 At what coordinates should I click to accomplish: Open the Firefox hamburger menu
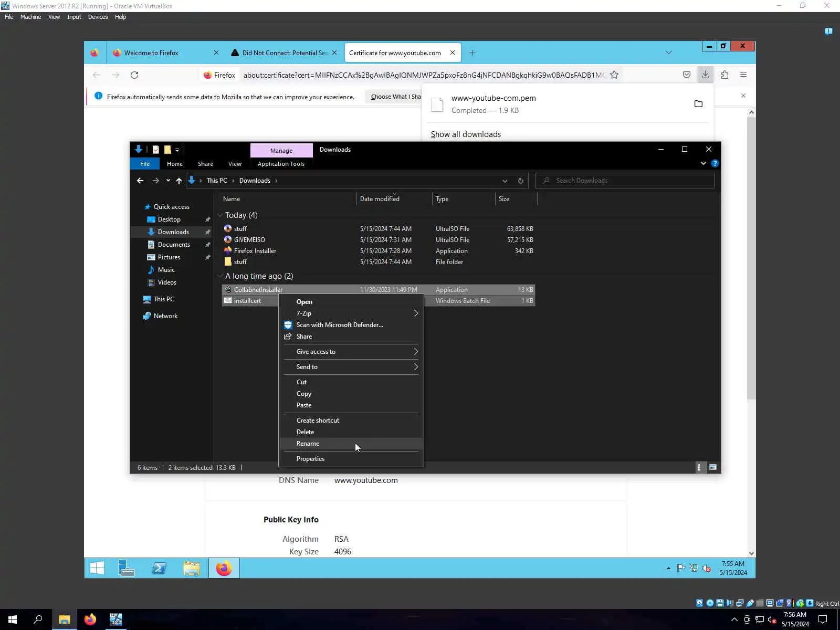click(743, 75)
